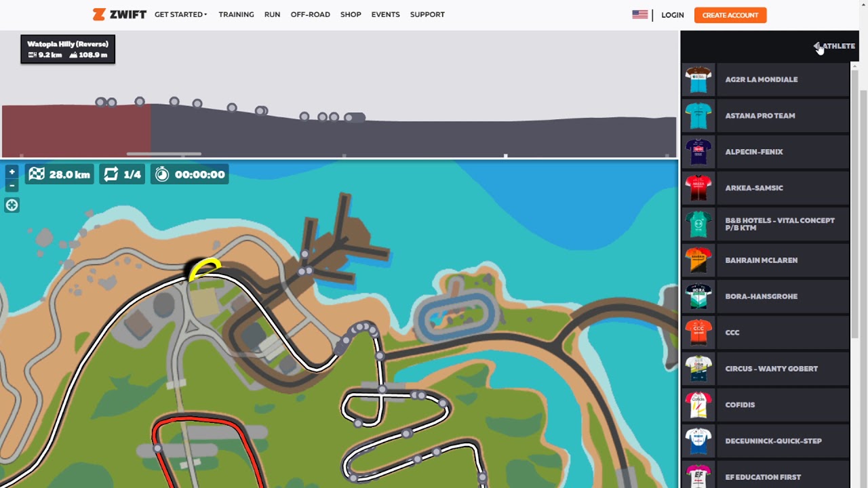Click the Athlete back arrow

(x=818, y=46)
